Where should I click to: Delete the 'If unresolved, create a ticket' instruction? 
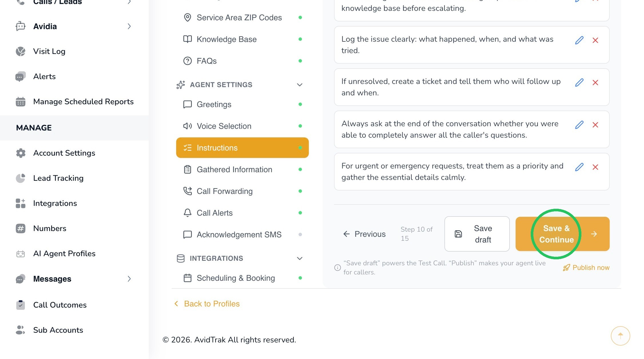click(595, 83)
